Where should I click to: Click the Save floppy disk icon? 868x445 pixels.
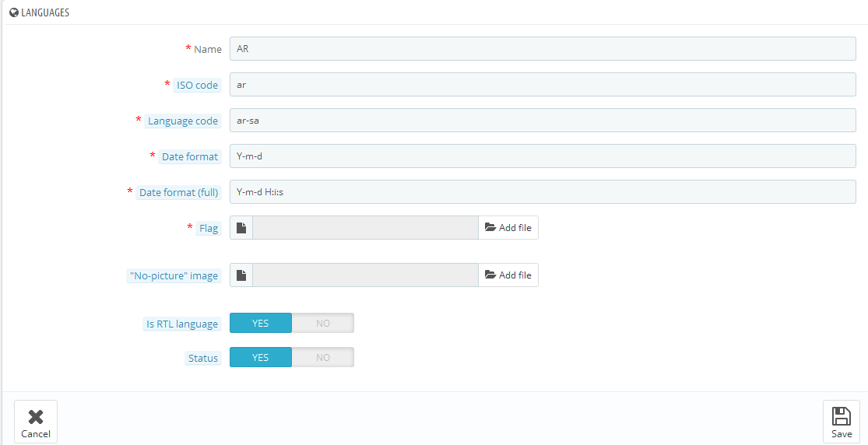pos(842,415)
